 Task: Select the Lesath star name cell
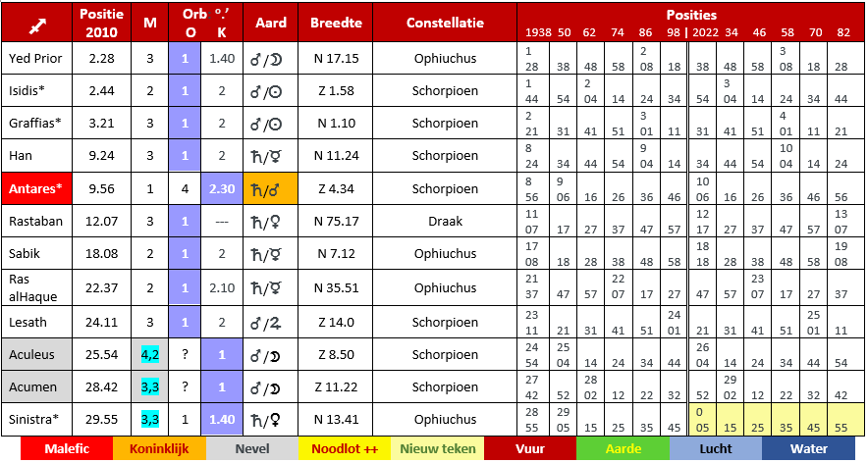coord(36,323)
